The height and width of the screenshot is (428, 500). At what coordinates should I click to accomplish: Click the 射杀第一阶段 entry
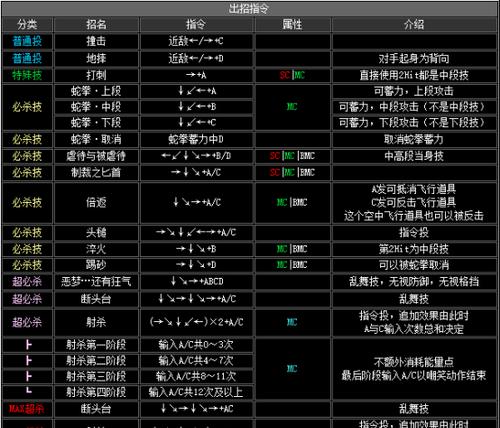[x=96, y=345]
